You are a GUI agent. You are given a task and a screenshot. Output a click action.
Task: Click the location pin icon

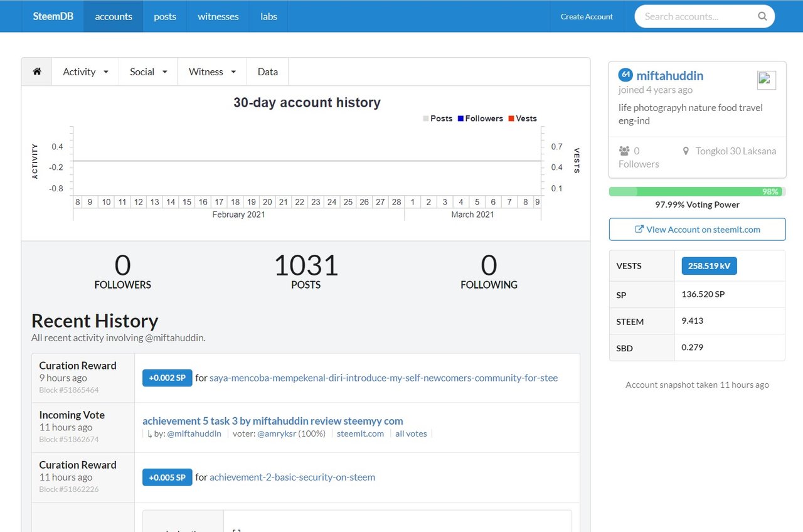[686, 151]
